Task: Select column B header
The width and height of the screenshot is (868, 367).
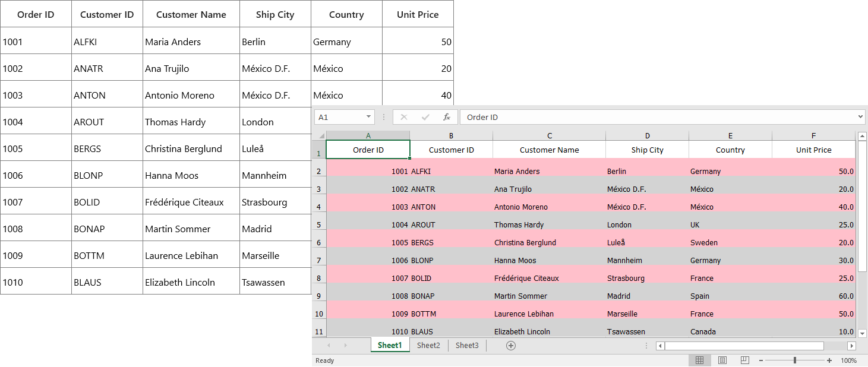Action: coord(452,135)
